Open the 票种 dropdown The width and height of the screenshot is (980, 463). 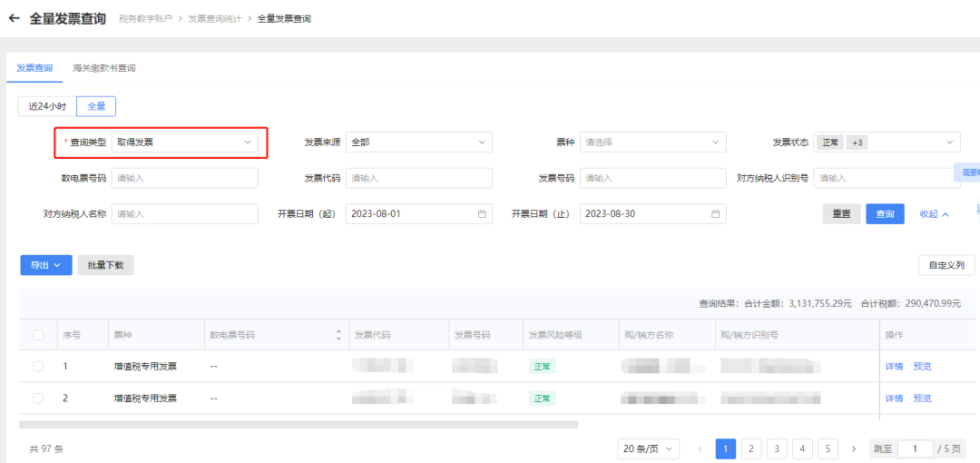(653, 143)
